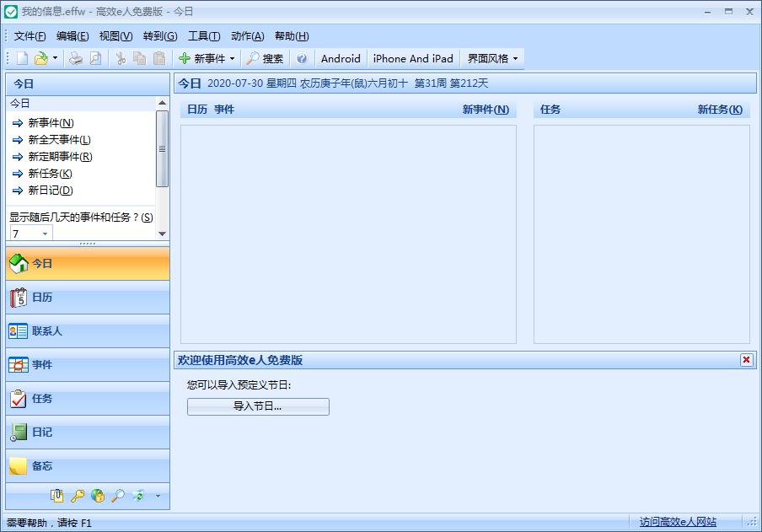The width and height of the screenshot is (762, 532).
Task: Click inside the empty calendar events list
Action: pyautogui.click(x=348, y=234)
